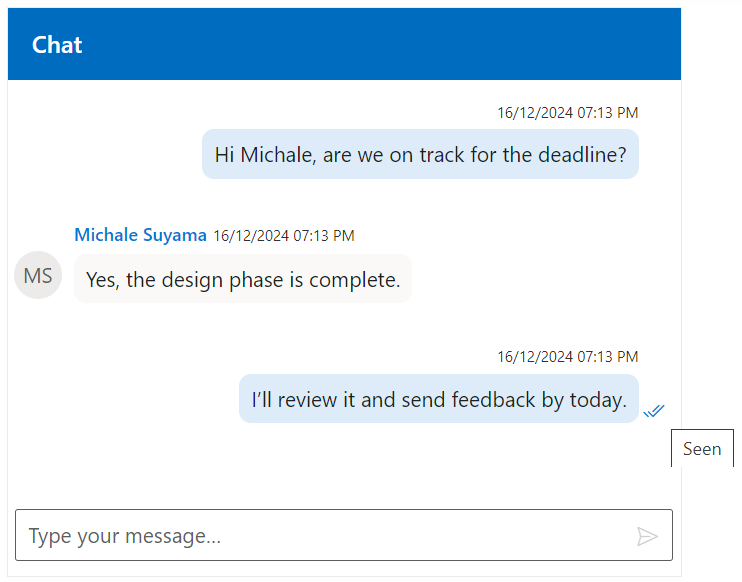Click the Seen tooltip label

point(702,449)
